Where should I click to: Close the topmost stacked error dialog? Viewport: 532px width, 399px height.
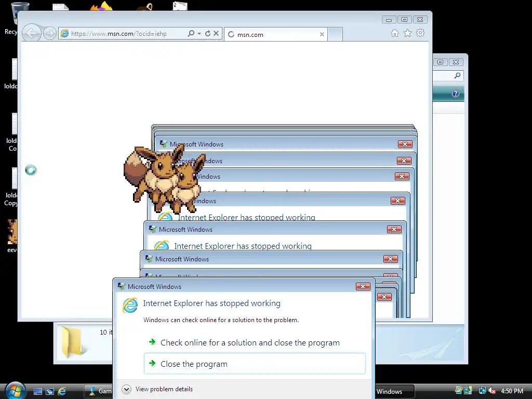[x=405, y=144]
